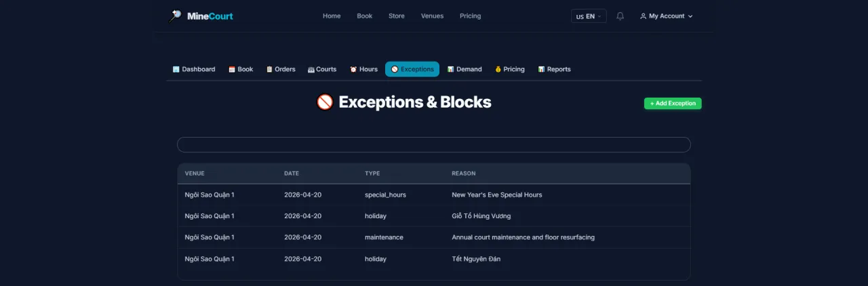
Task: Switch to the Dashboard tab
Action: tap(194, 69)
